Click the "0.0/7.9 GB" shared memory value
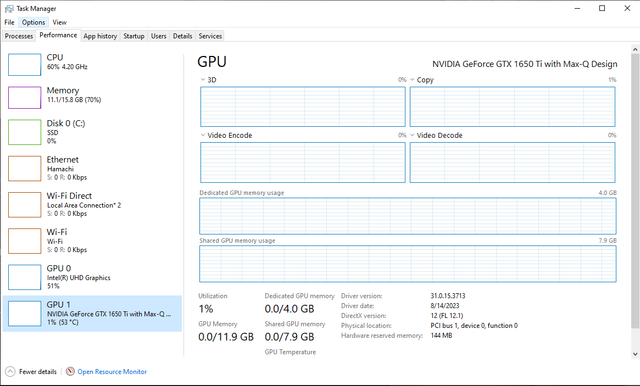Image resolution: width=640 pixels, height=386 pixels. (289, 337)
